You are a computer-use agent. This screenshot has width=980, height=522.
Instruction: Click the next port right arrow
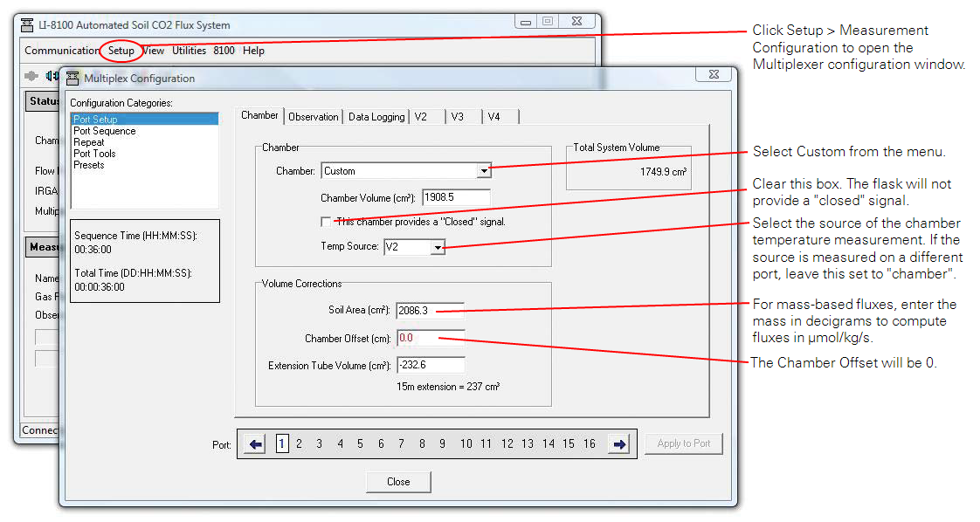click(618, 444)
